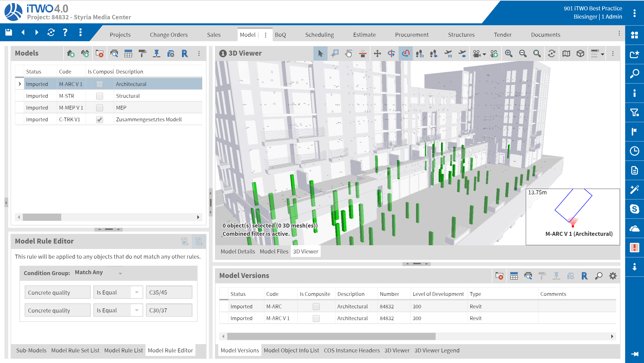Click the settings gear in Model Versions
The width and height of the screenshot is (644, 363).
pos(612,276)
